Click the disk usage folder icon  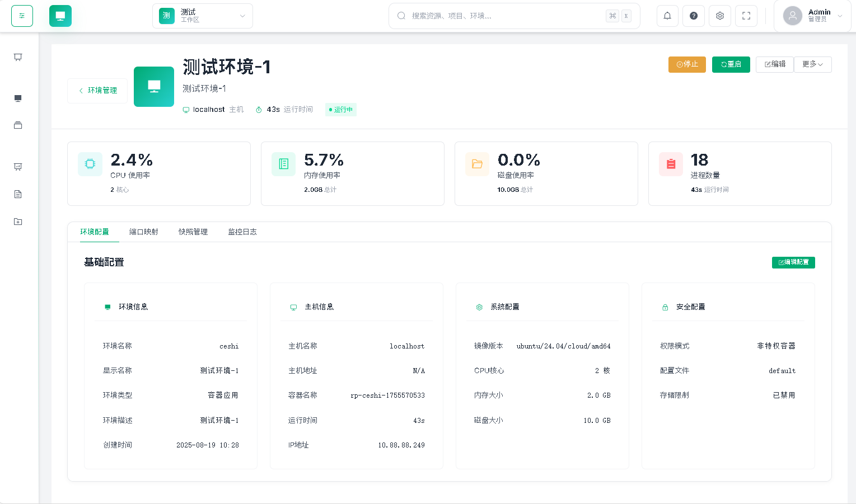pyautogui.click(x=478, y=164)
